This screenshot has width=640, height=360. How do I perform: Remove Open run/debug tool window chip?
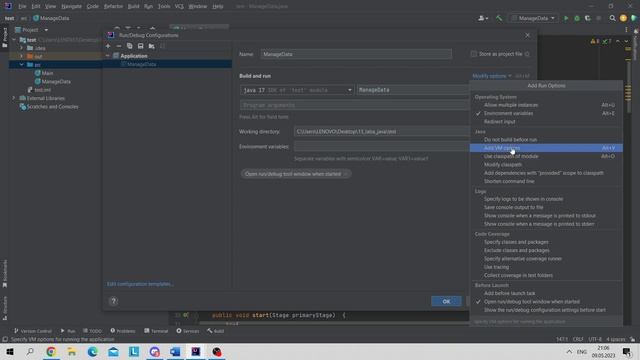tap(346, 174)
